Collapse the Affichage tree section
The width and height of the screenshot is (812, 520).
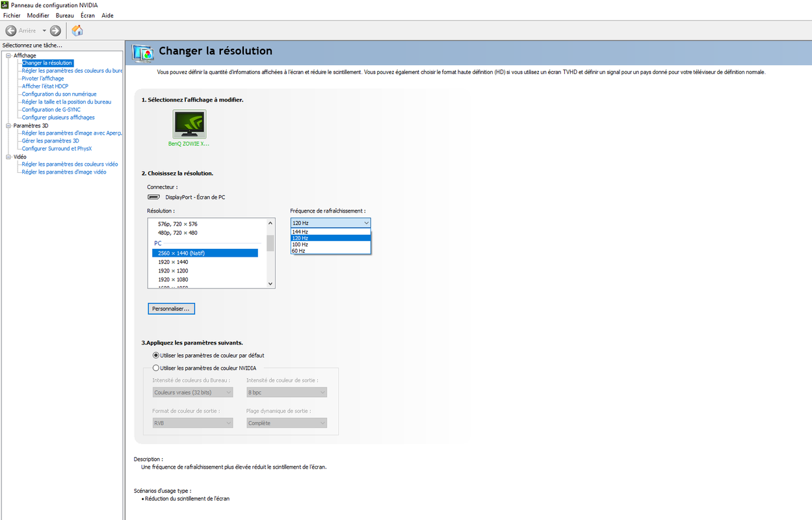coord(8,55)
